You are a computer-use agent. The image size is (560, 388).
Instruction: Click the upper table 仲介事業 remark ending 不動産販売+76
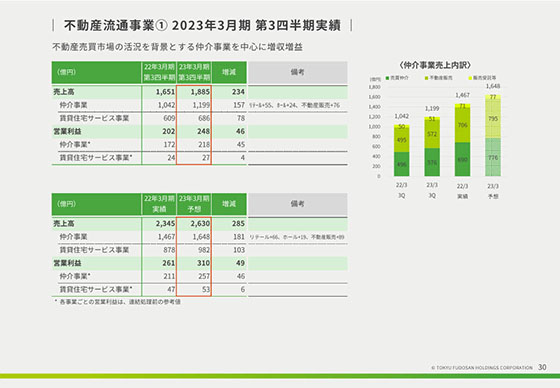pos(294,105)
